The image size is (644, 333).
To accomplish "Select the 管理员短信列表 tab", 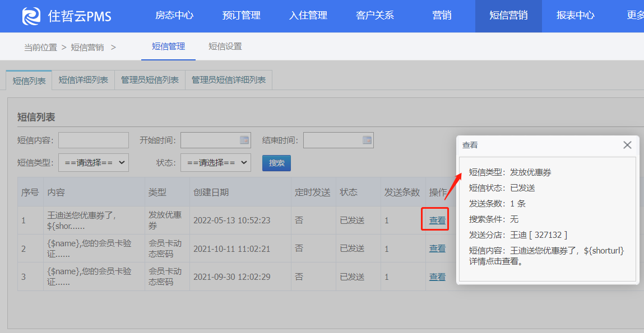I will point(150,80).
